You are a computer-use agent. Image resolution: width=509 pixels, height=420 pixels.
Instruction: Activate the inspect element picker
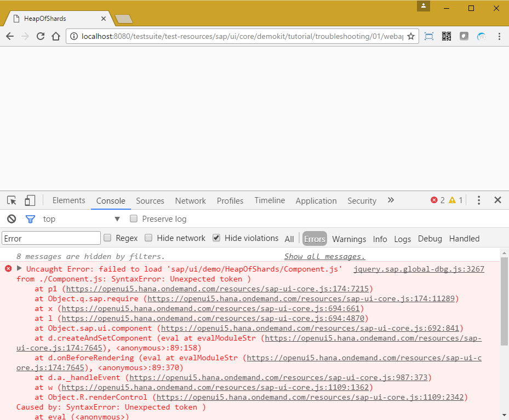pos(12,200)
